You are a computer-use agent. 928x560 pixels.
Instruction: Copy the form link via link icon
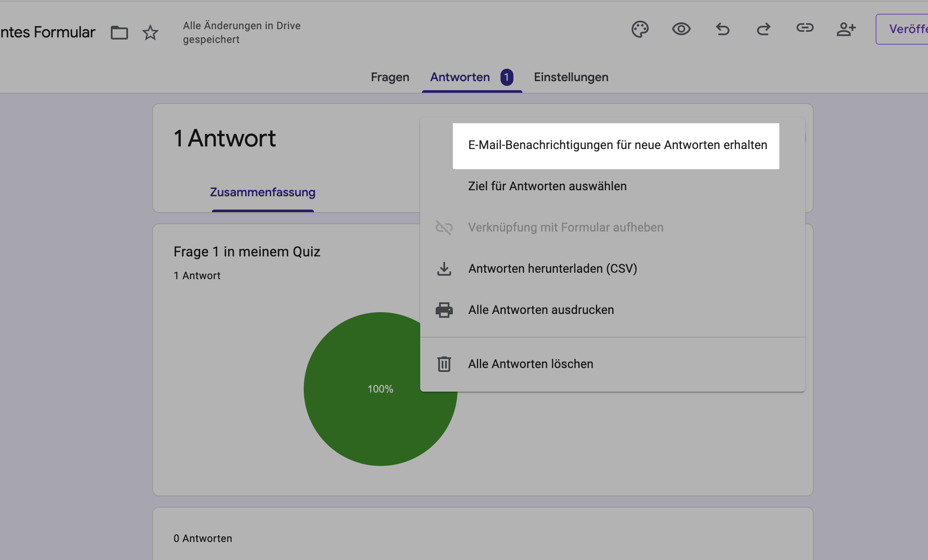point(805,28)
